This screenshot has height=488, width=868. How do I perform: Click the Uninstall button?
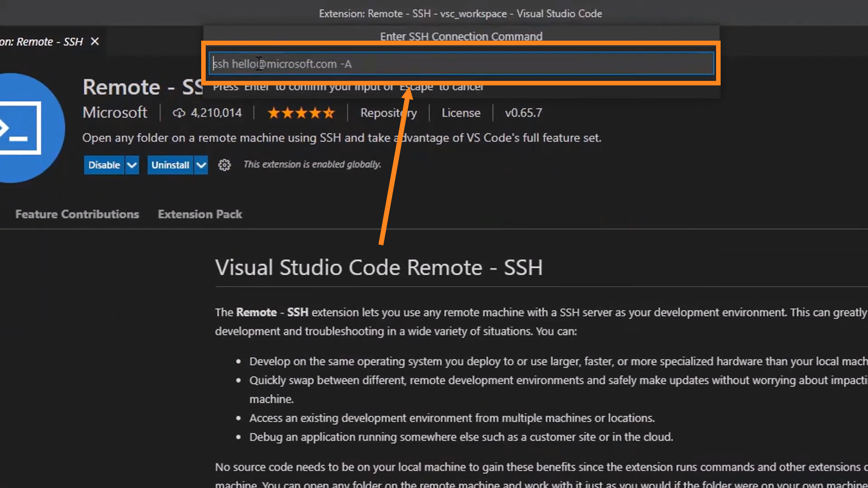coord(170,165)
